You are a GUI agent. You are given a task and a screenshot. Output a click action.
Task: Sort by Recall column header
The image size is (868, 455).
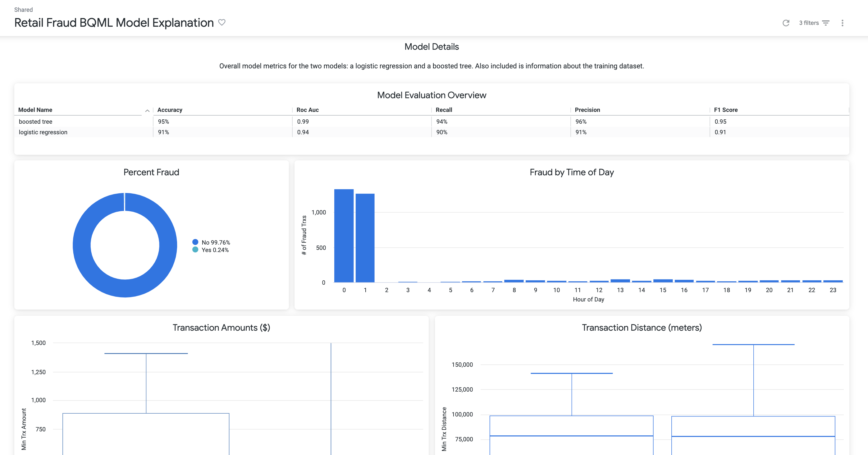tap(444, 110)
